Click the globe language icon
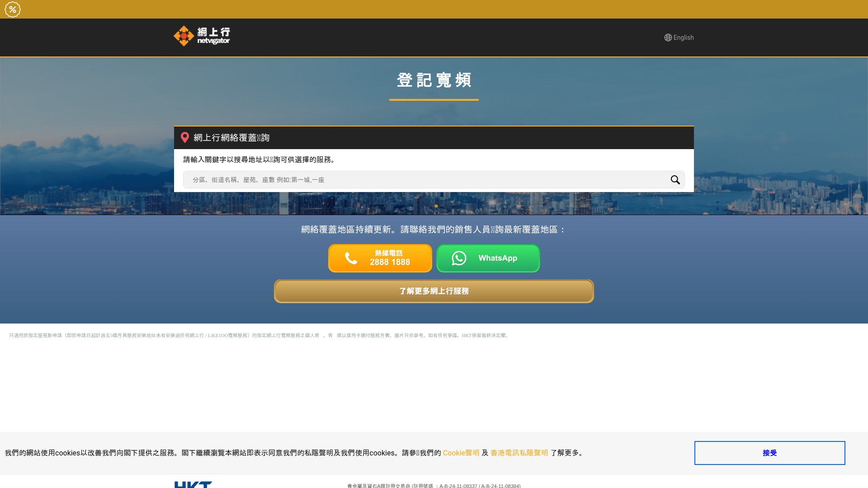 click(x=668, y=38)
